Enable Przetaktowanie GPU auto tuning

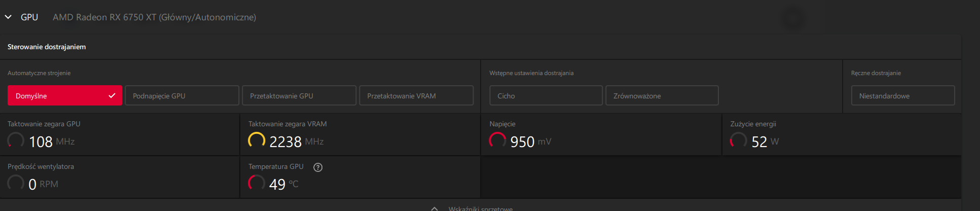299,96
